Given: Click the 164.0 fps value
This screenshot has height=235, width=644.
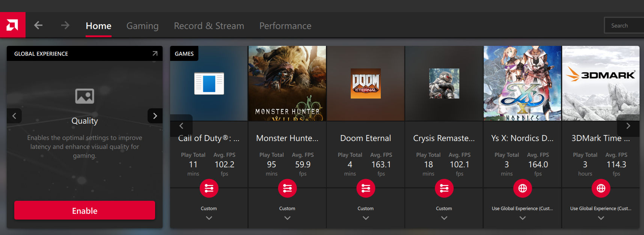Looking at the screenshot, I should pos(538,165).
